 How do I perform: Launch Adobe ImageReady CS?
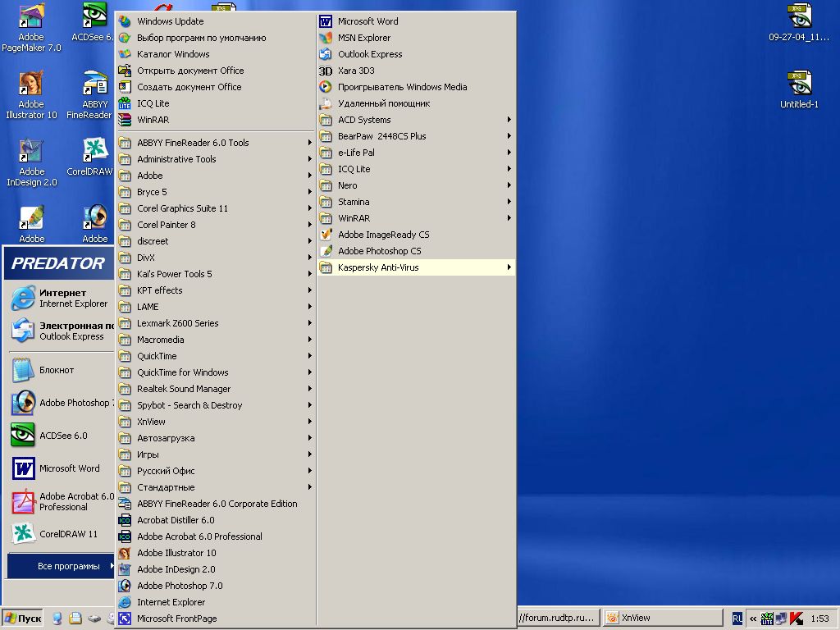click(416, 235)
